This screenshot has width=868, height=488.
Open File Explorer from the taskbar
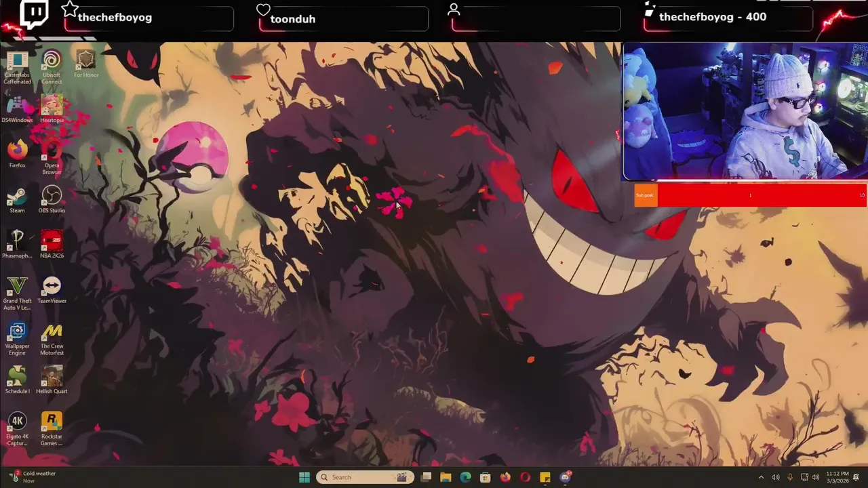tap(446, 477)
